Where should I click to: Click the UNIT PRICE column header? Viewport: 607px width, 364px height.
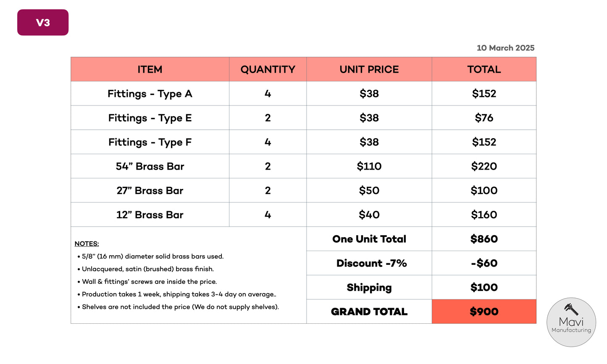[x=369, y=69]
